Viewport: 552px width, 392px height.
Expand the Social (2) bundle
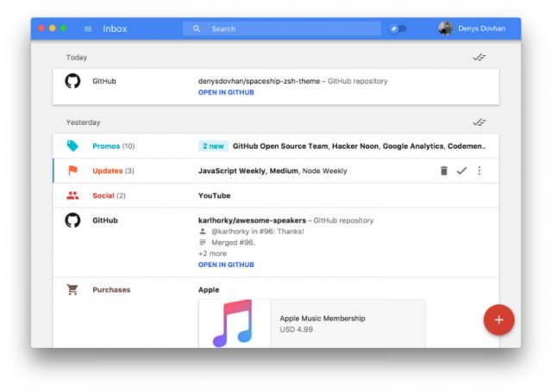click(276, 196)
